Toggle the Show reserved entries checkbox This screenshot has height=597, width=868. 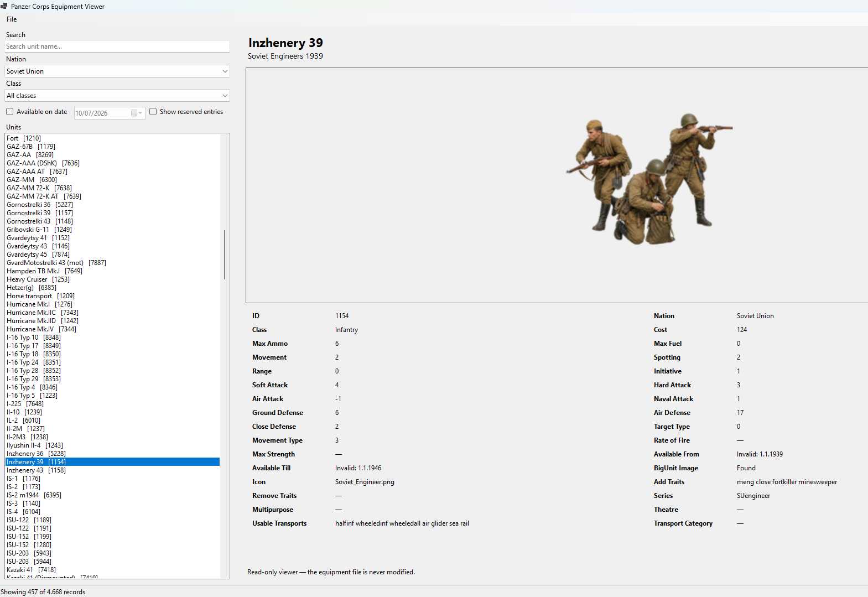click(x=153, y=112)
